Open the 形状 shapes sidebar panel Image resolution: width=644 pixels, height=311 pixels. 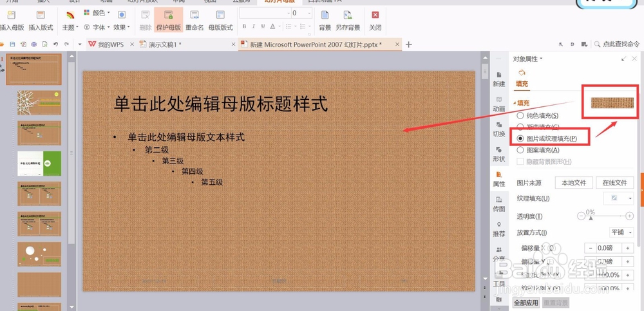[x=499, y=155]
